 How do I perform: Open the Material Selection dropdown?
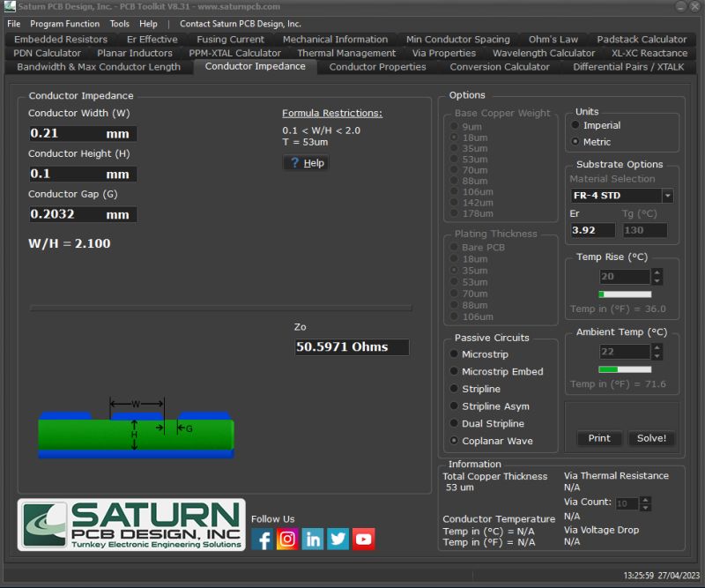(x=668, y=196)
